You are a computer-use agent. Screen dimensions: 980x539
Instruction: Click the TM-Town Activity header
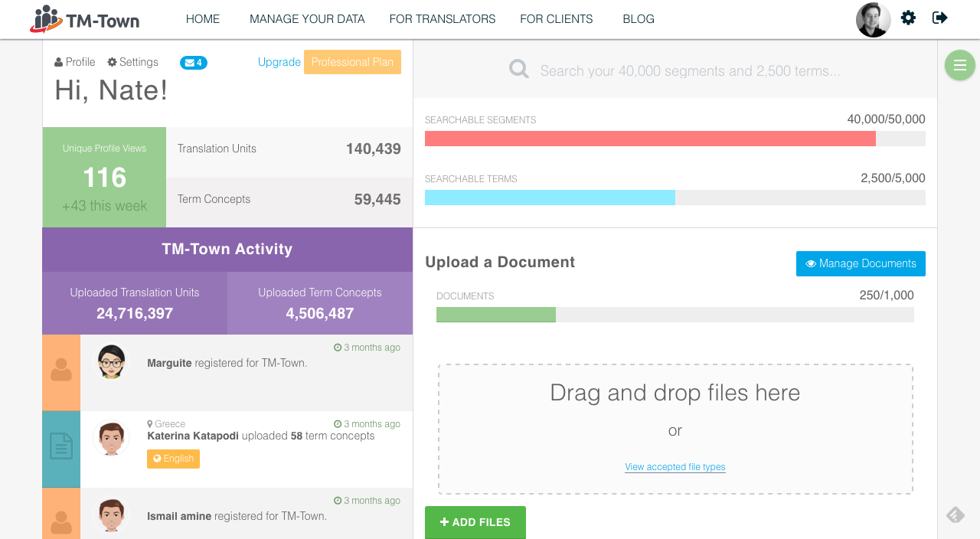(x=227, y=249)
